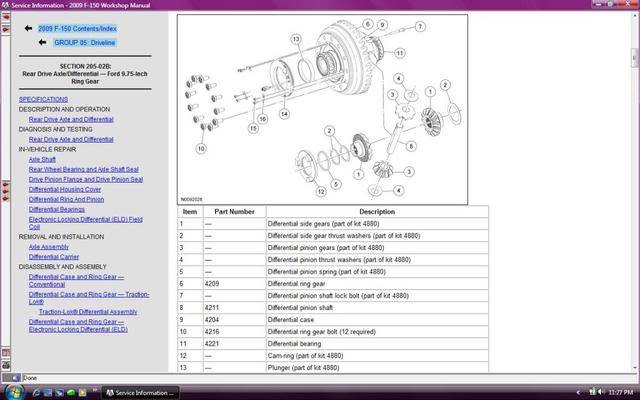Click 'Differential pinion gears (part of kit 4880)'

(x=326, y=248)
